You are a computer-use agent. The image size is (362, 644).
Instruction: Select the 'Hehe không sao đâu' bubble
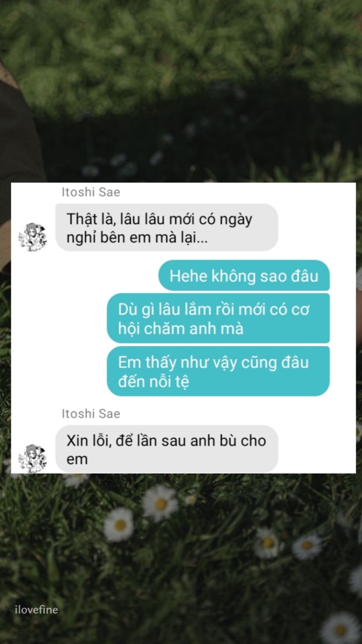tap(244, 276)
